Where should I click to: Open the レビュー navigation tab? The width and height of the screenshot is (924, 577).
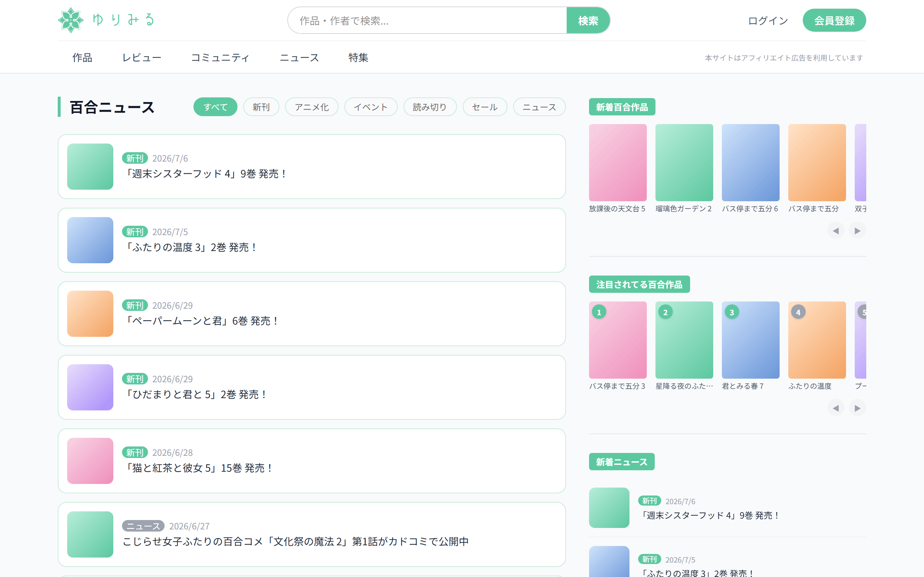(141, 58)
